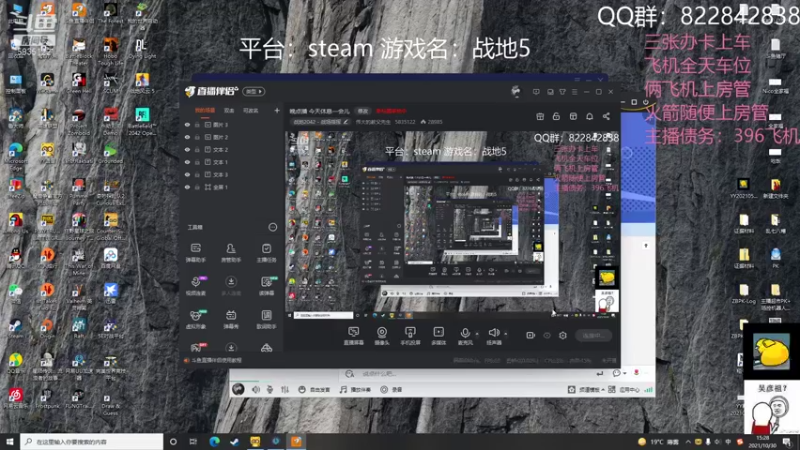Add a screen capture source
This screenshot has width=800, height=450.
tap(353, 336)
